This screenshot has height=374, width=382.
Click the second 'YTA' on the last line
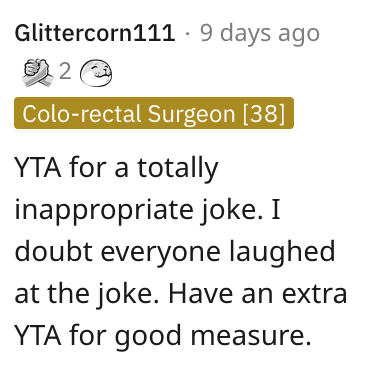(38, 335)
